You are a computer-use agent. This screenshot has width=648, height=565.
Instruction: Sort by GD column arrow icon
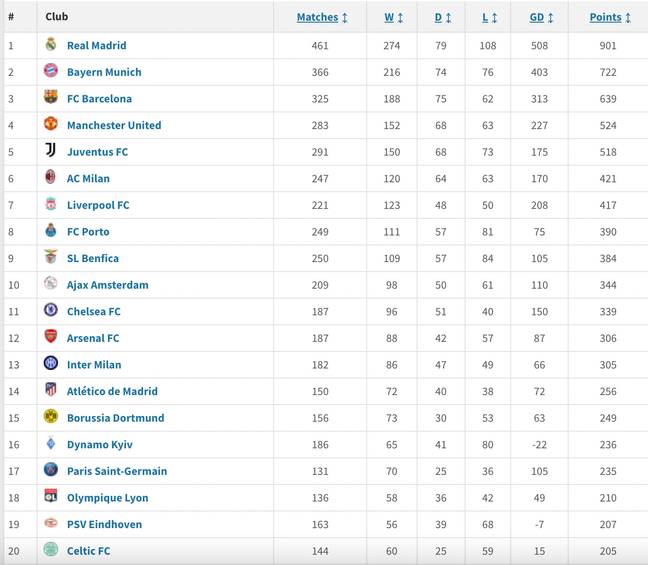[550, 18]
